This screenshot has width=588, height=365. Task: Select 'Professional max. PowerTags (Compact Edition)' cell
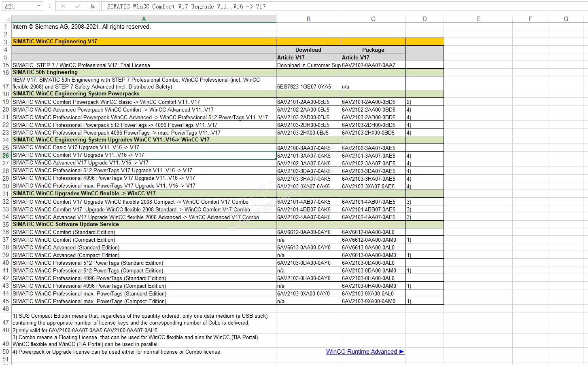tap(144, 301)
